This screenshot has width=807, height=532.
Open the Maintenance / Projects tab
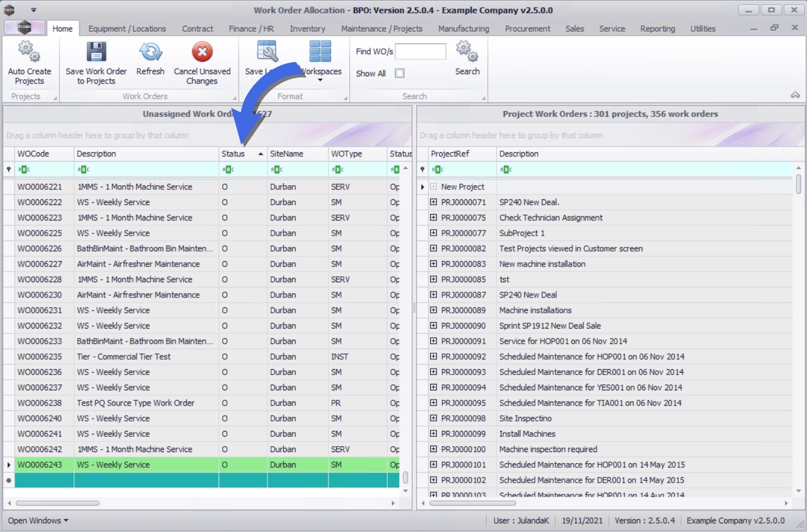pyautogui.click(x=381, y=29)
